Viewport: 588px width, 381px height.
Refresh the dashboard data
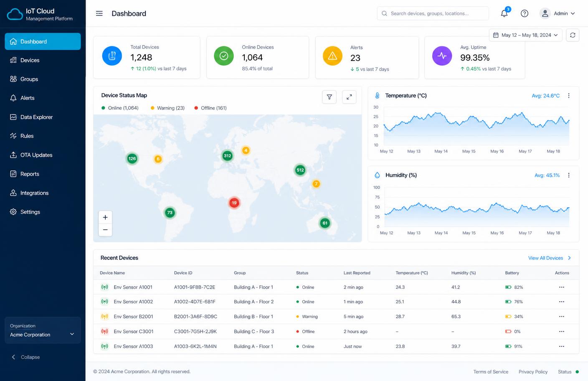pyautogui.click(x=573, y=35)
